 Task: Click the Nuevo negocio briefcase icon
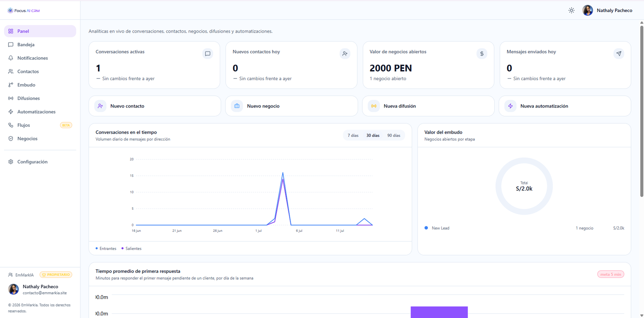coord(237,106)
